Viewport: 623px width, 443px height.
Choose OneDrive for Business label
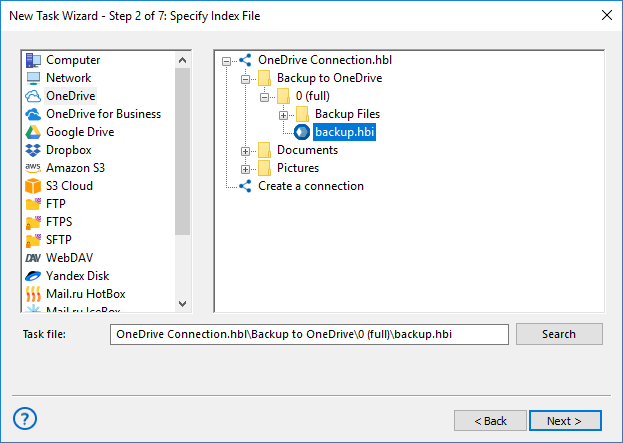coord(104,114)
